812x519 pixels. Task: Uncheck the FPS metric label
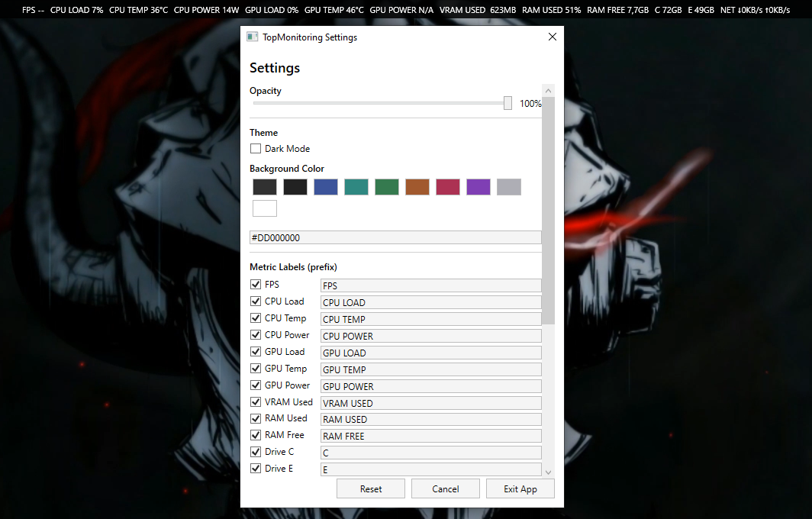[256, 284]
